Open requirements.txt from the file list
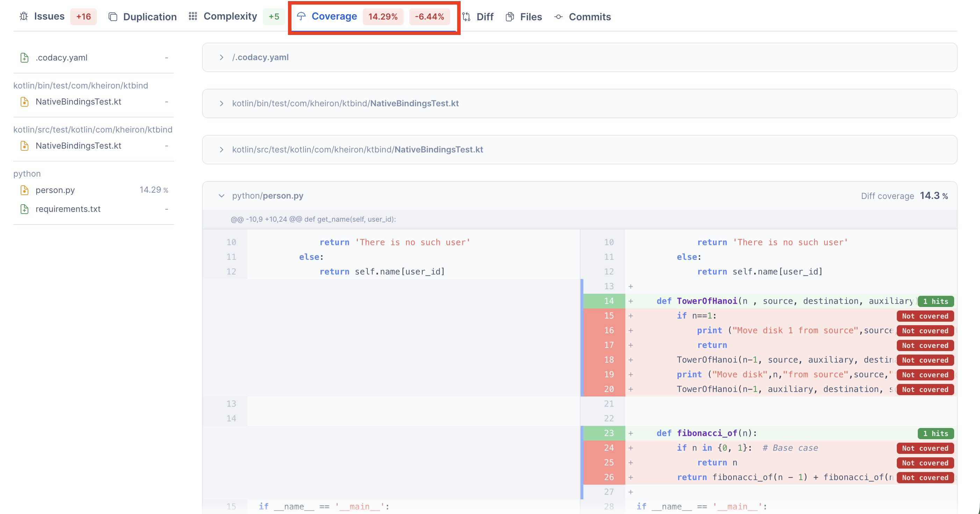 click(x=68, y=209)
